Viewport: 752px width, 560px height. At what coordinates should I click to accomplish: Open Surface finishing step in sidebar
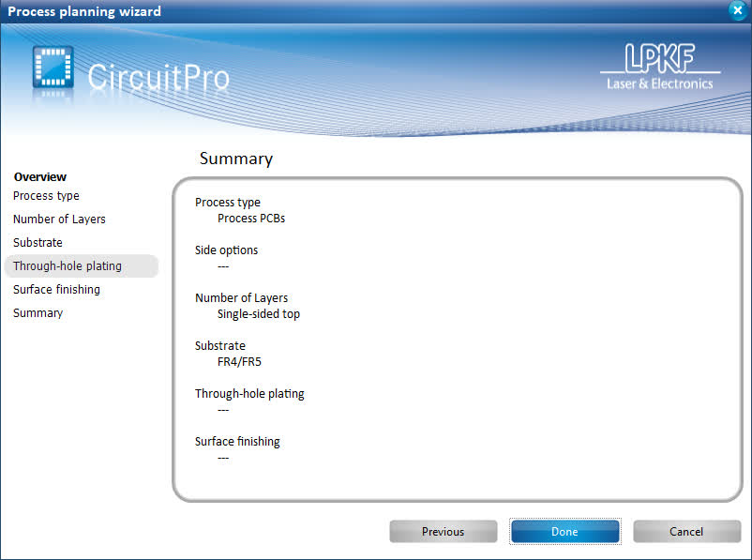[x=56, y=289]
